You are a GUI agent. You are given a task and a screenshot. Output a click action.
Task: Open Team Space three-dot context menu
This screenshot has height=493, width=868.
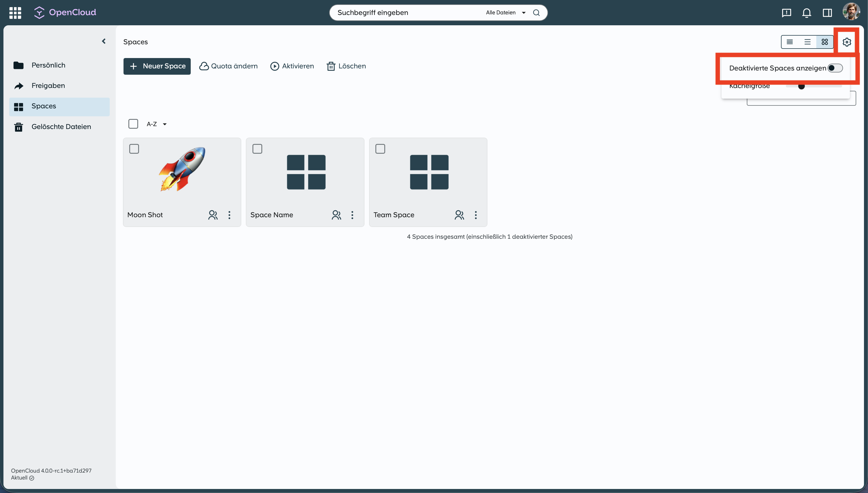(x=475, y=215)
